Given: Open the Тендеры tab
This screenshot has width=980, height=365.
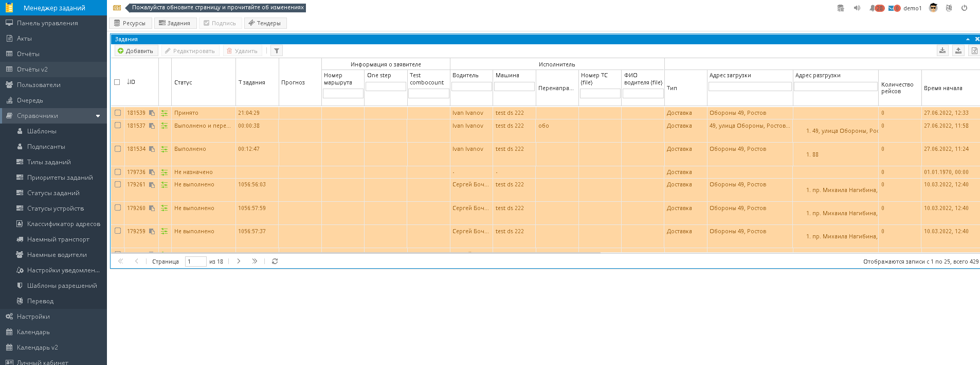Looking at the screenshot, I should [265, 23].
